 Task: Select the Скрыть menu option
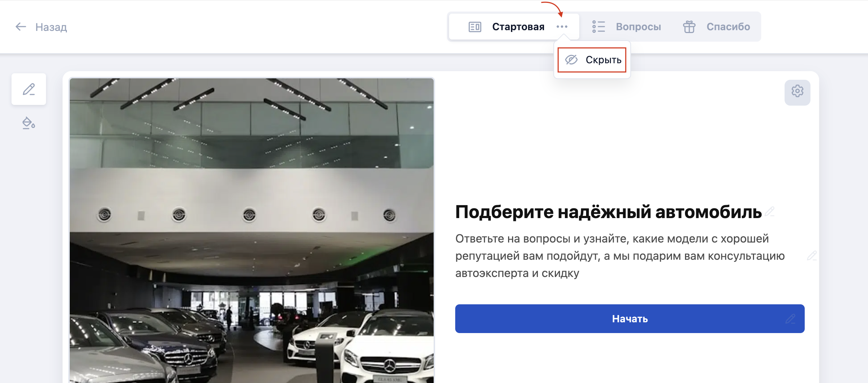[603, 60]
